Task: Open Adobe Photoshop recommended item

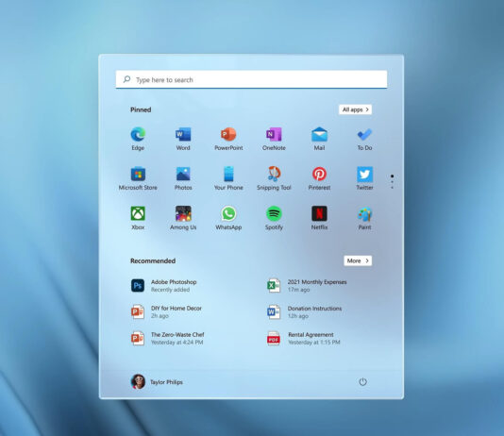Action: [164, 286]
